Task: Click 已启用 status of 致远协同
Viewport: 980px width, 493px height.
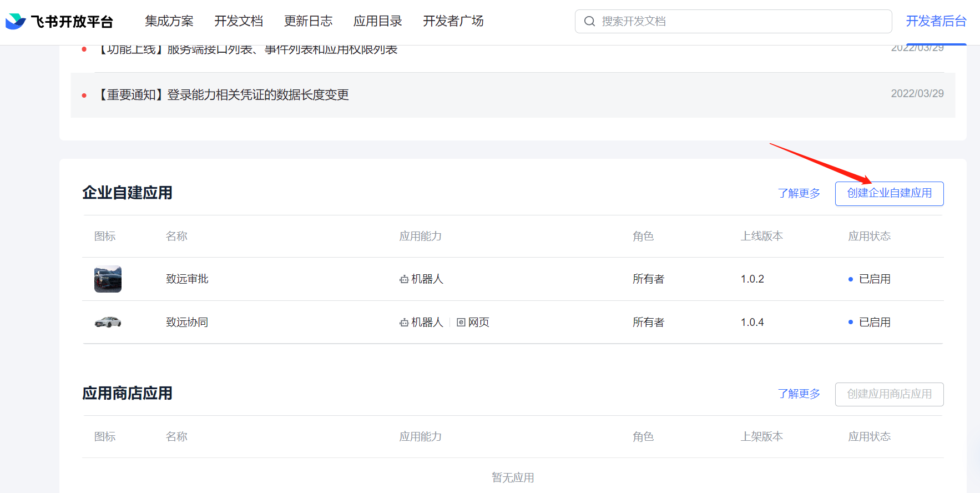Action: coord(869,322)
